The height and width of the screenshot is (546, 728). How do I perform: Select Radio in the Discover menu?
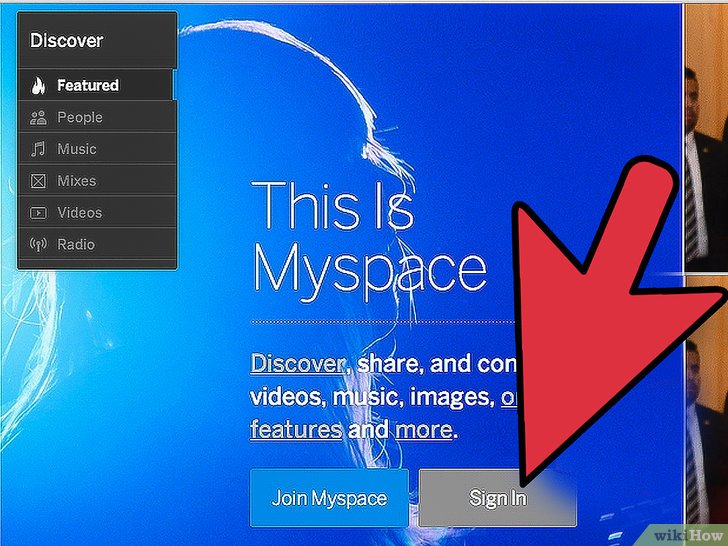point(97,244)
